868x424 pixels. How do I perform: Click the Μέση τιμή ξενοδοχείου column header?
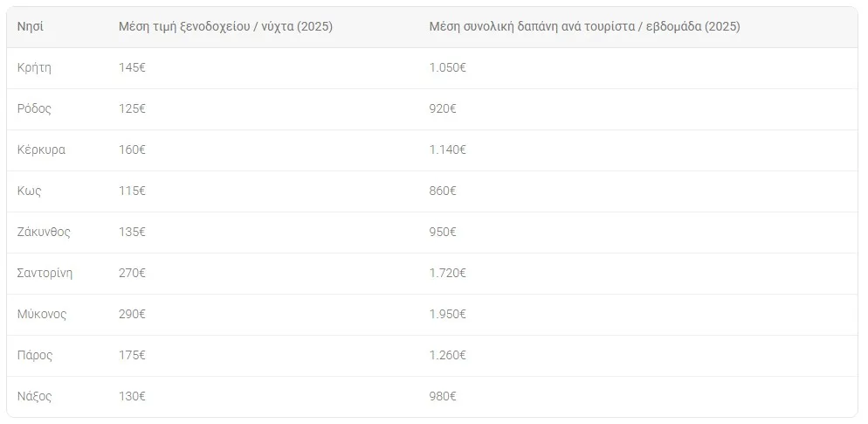click(x=225, y=26)
